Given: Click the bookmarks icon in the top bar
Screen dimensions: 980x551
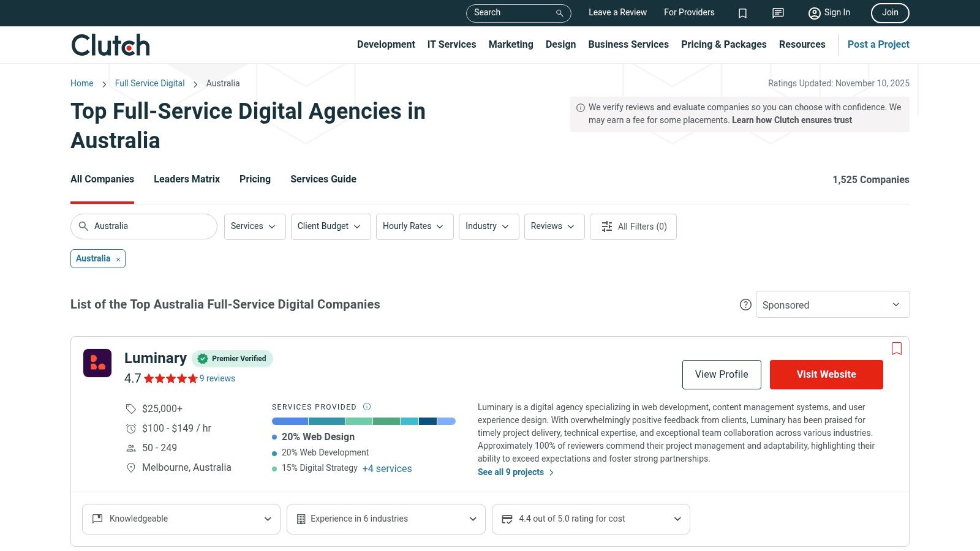Looking at the screenshot, I should 742,13.
